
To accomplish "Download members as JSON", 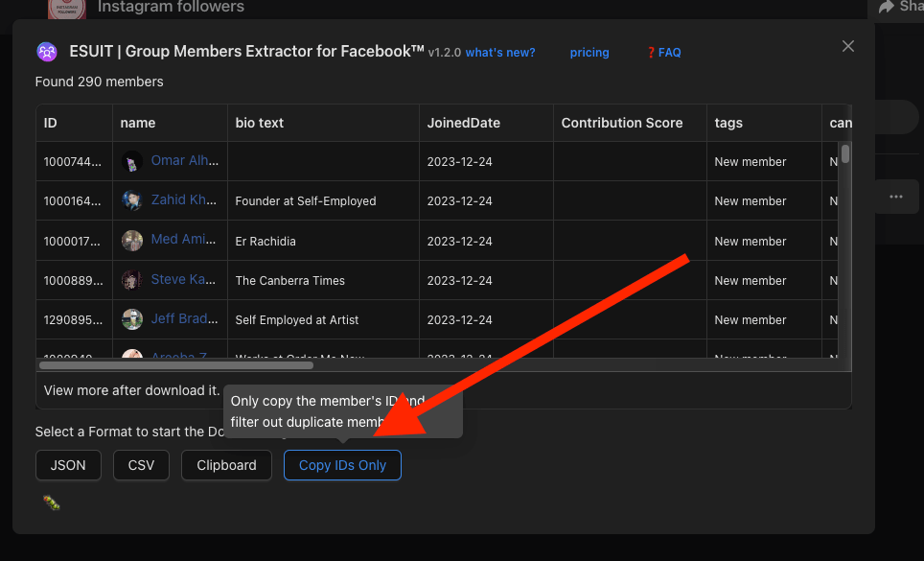I will (68, 465).
